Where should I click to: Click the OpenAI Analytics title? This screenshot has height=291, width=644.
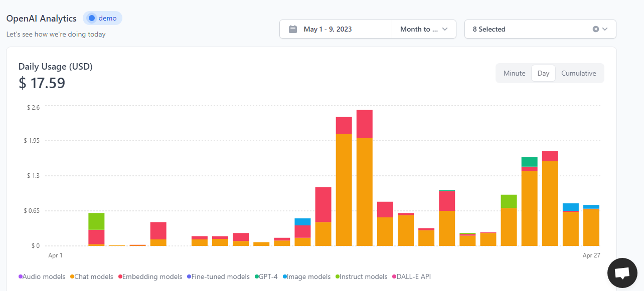42,19
